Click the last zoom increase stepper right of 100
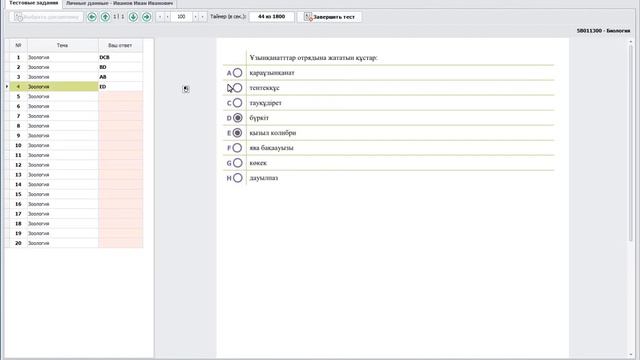Viewport: 640px width, 360px height. pos(202,17)
